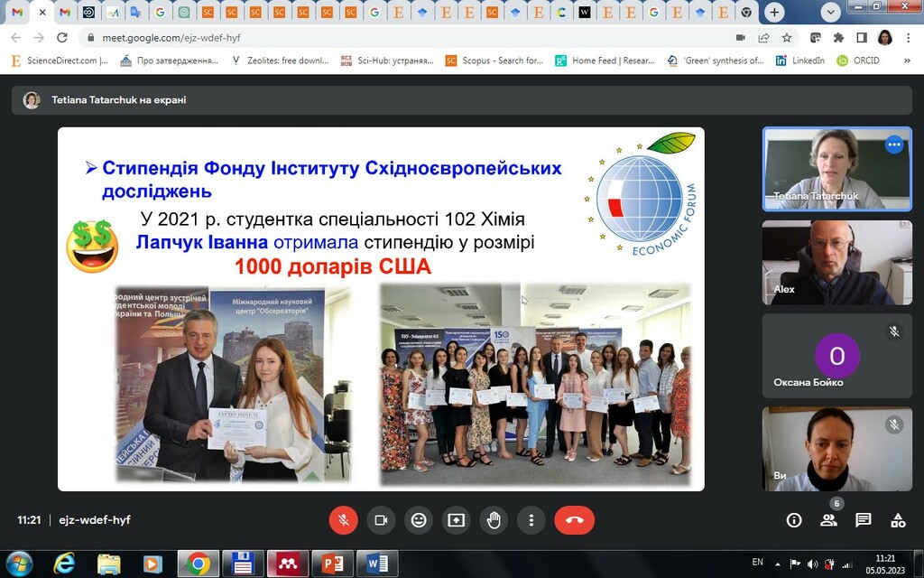Switch to the ChatGPT tab
Viewport: 924px width, 578px height.
point(184,12)
